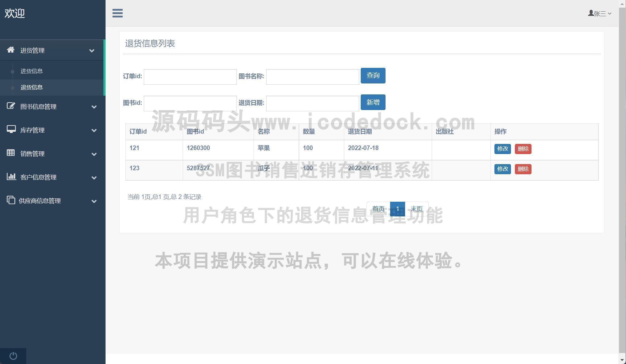Screen dimensions: 626x364
Task: Click the monitor icon beside 库存管理
Action: [x=11, y=130]
